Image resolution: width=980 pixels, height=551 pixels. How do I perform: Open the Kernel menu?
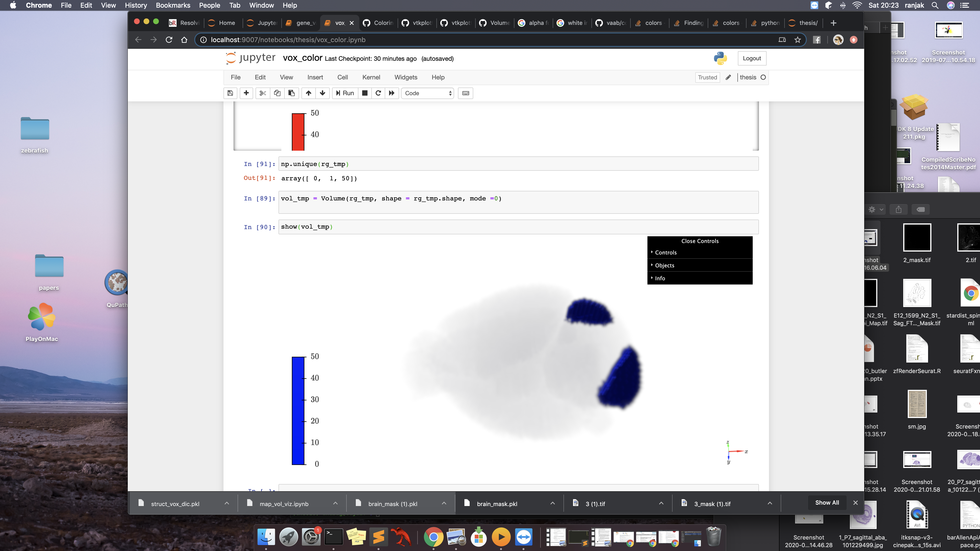371,77
